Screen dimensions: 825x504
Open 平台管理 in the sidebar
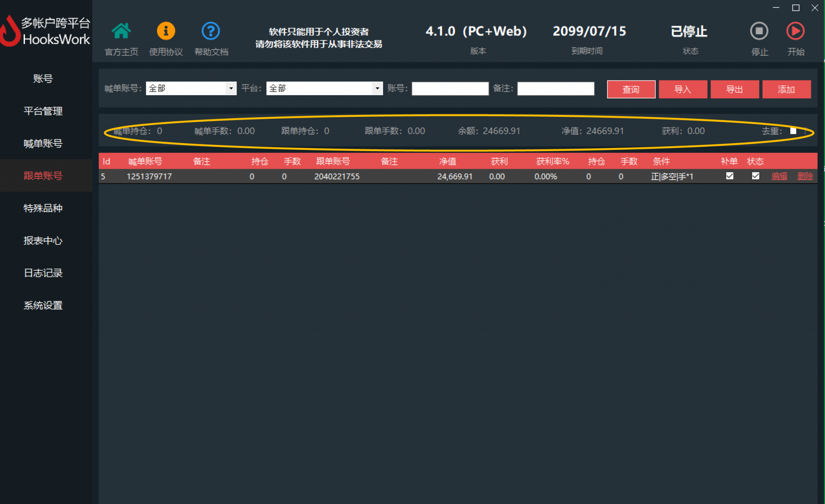[43, 111]
